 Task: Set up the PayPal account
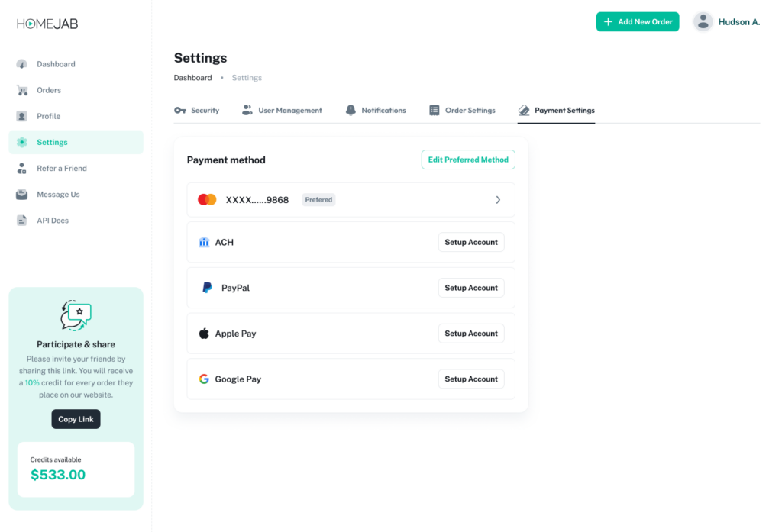[x=471, y=288]
